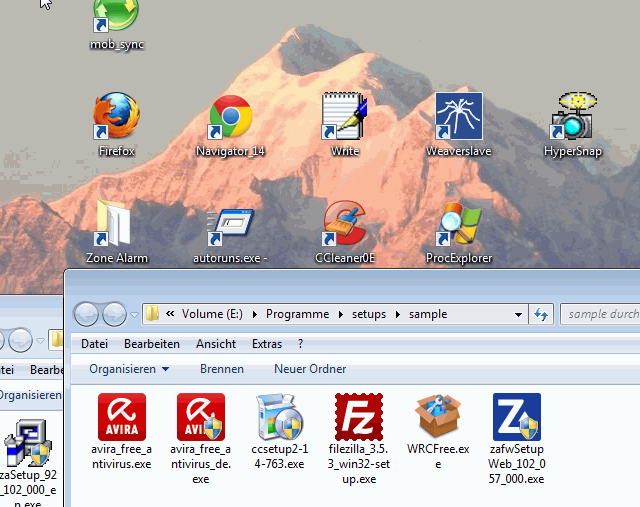Go to Volume (E:) breadcrumb
The height and width of the screenshot is (507, 640).
(x=212, y=314)
